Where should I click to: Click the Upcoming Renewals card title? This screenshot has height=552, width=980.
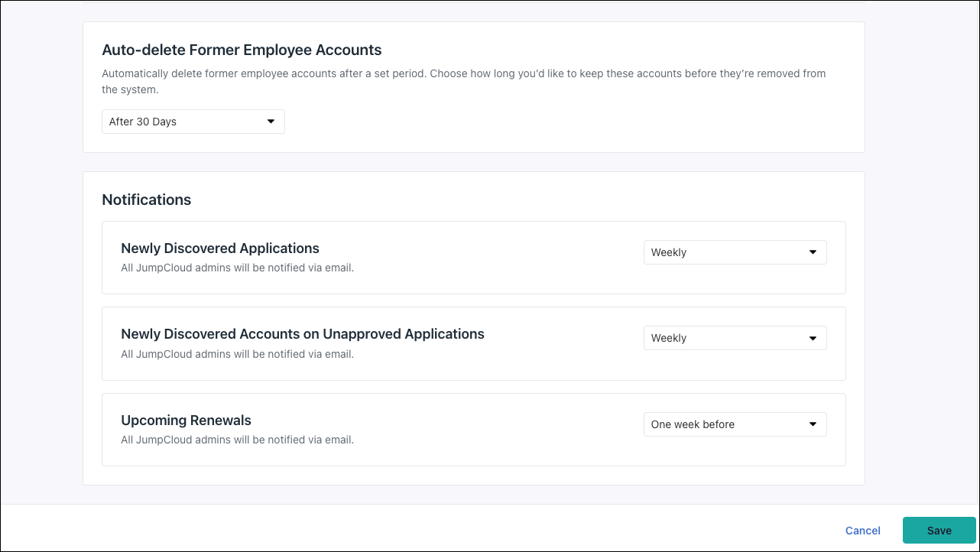[x=186, y=420]
